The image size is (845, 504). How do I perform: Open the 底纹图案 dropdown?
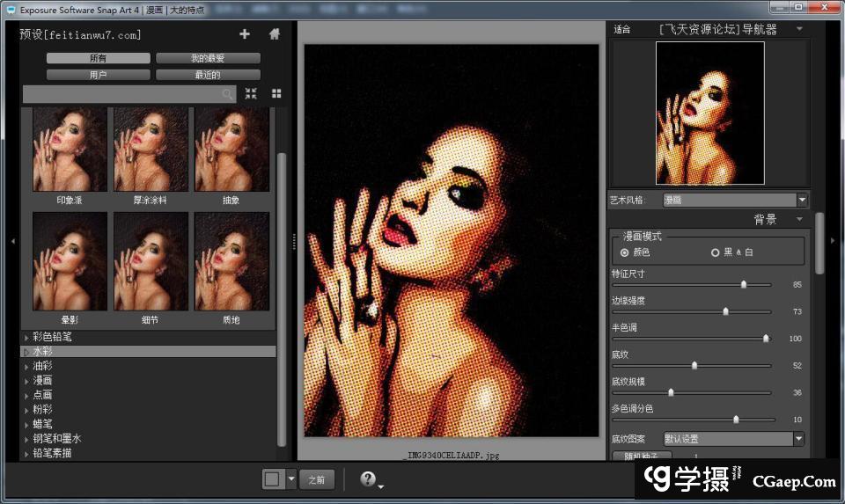click(733, 439)
